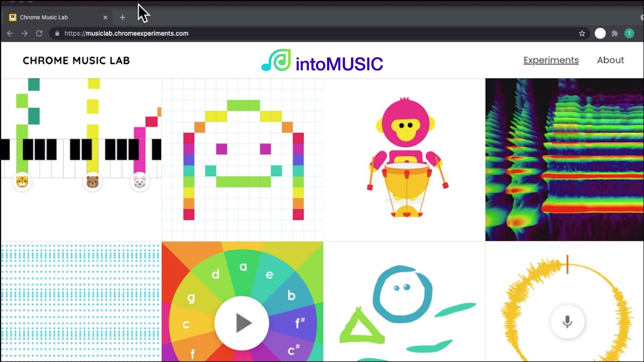
Task: Click the tiger avatar under the piano
Action: click(22, 182)
